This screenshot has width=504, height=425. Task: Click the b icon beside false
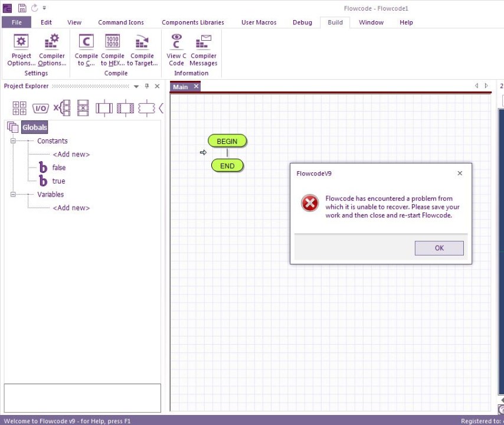coord(42,168)
